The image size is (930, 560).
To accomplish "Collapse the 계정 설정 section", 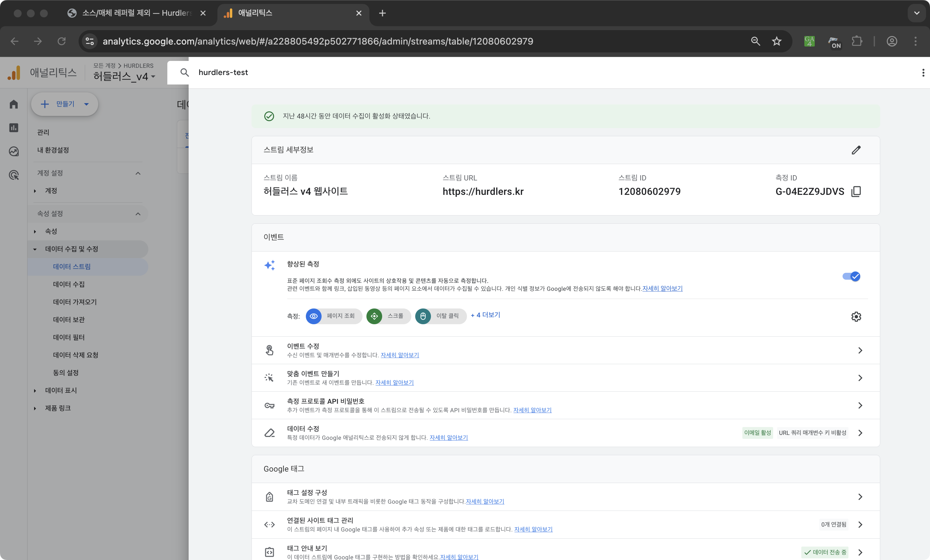I will [138, 173].
